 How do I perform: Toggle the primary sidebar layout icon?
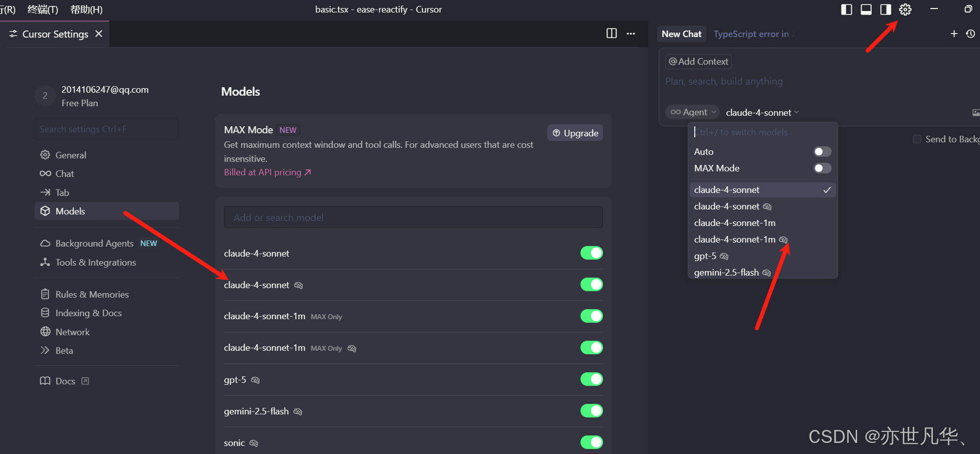point(846,10)
